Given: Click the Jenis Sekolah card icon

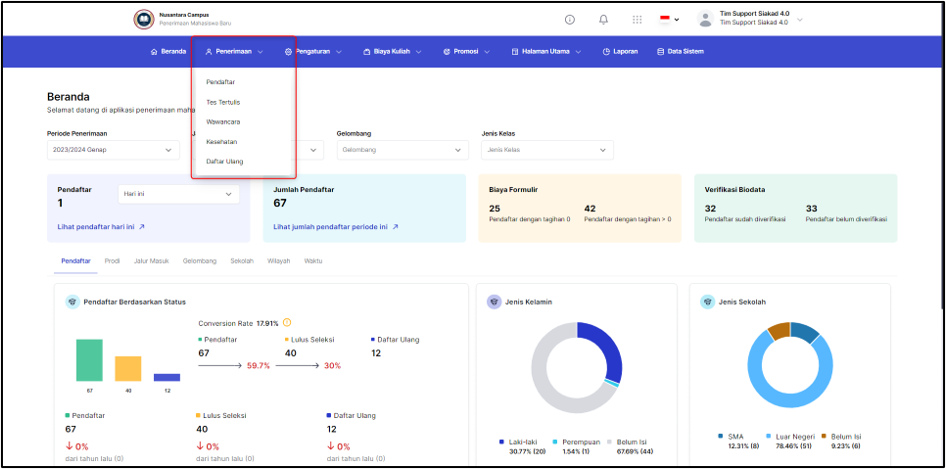Looking at the screenshot, I should [x=708, y=302].
